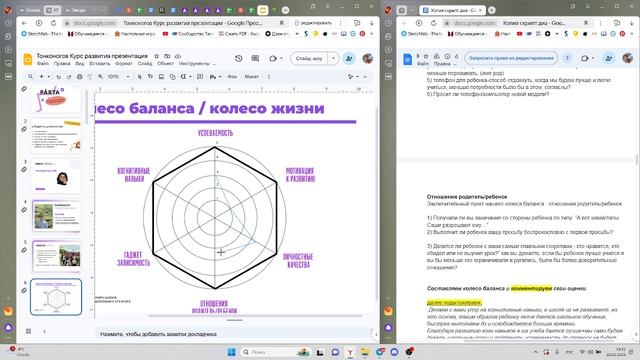
Task: Click search menus magnifier in Slides toolbar
Action: 31,76
